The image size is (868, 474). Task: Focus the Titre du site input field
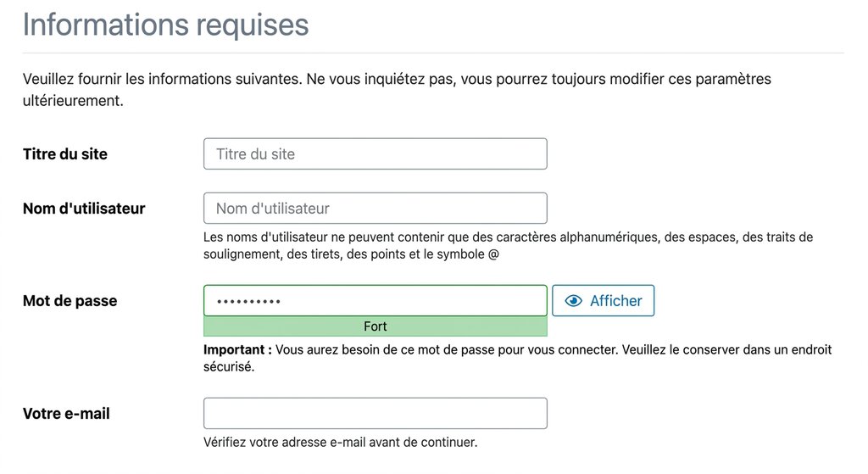pos(375,154)
